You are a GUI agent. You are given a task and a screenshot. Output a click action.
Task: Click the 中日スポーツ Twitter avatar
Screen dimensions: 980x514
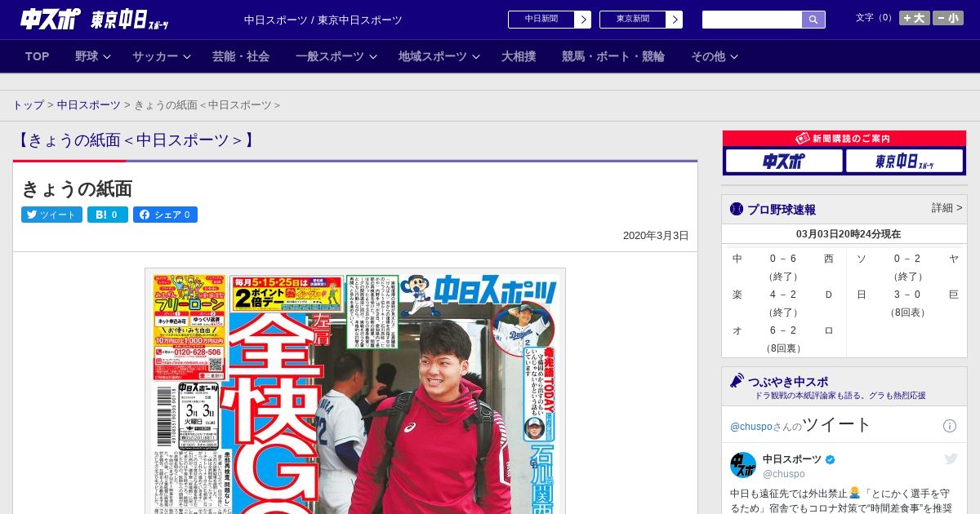(743, 465)
